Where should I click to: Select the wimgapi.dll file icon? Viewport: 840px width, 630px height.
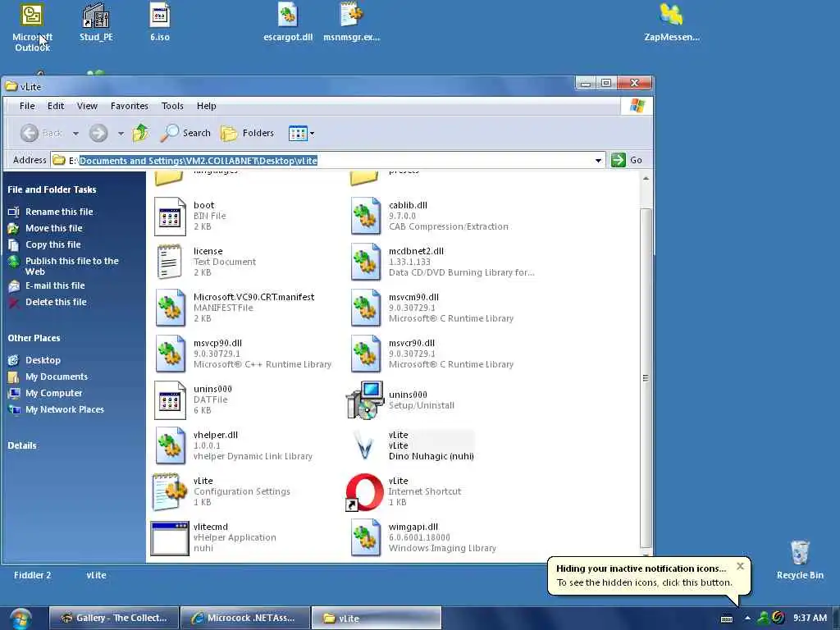pyautogui.click(x=365, y=538)
